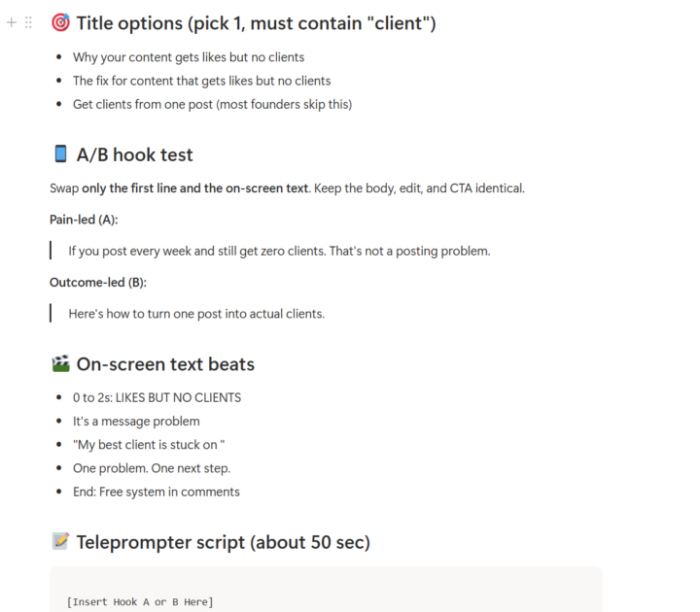Screen dimensions: 700x612
Task: Click the six-dot drag handle icon
Action: (x=28, y=22)
